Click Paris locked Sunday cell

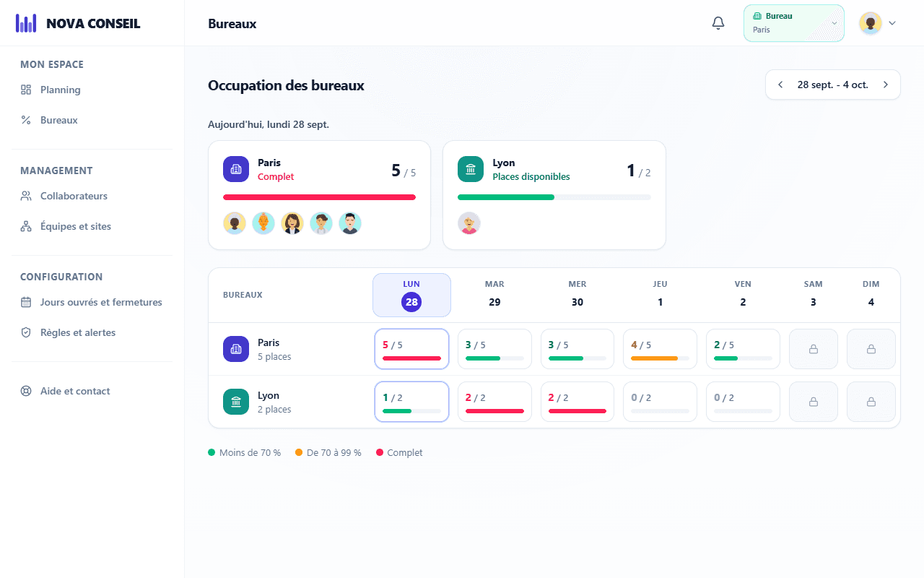(x=871, y=349)
